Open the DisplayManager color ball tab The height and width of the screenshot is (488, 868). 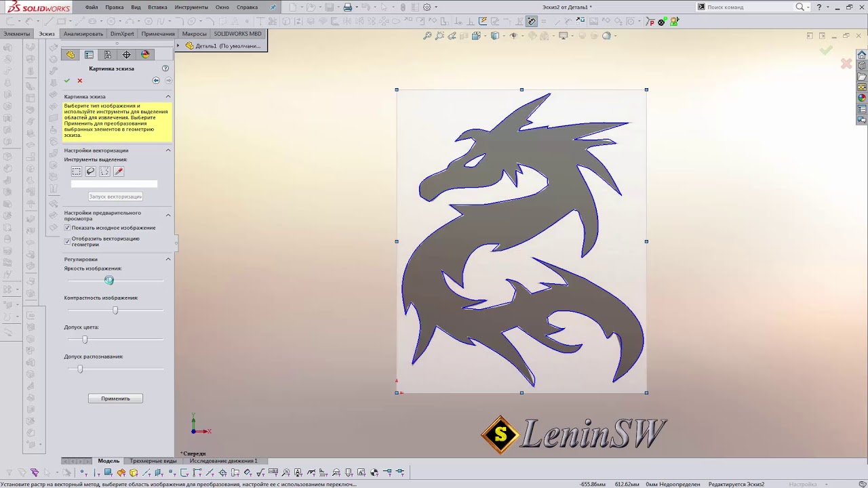tap(145, 55)
